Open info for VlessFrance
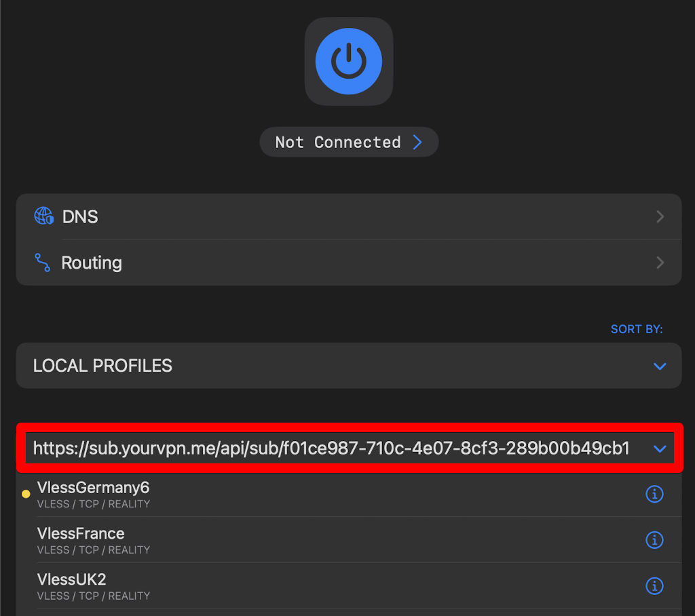This screenshot has height=616, width=695. [654, 540]
